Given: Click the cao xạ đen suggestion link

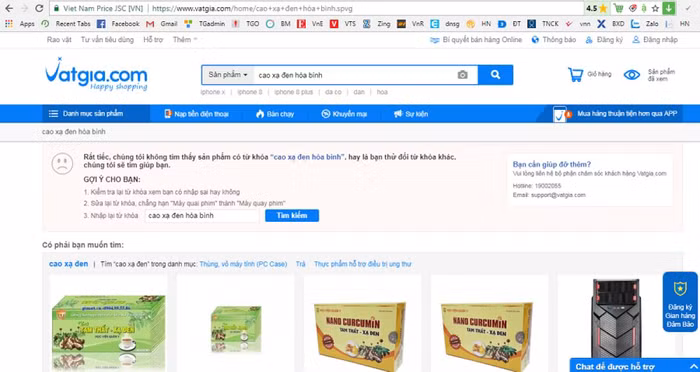Looking at the screenshot, I should (69, 264).
